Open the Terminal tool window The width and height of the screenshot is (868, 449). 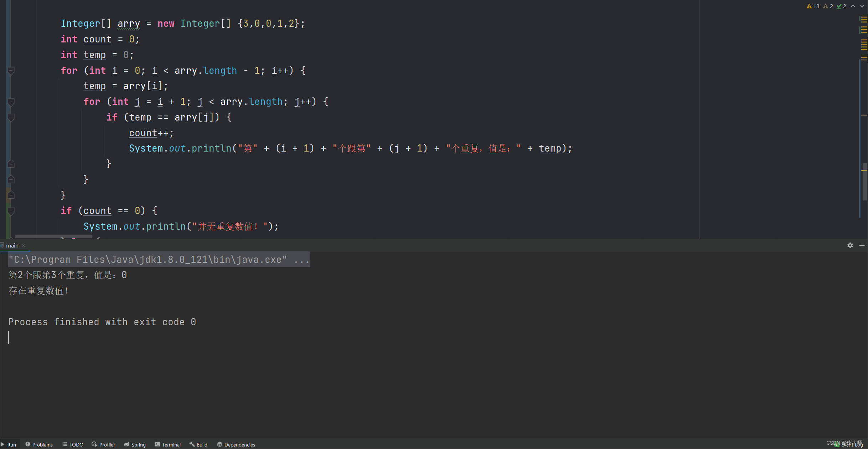pos(168,444)
